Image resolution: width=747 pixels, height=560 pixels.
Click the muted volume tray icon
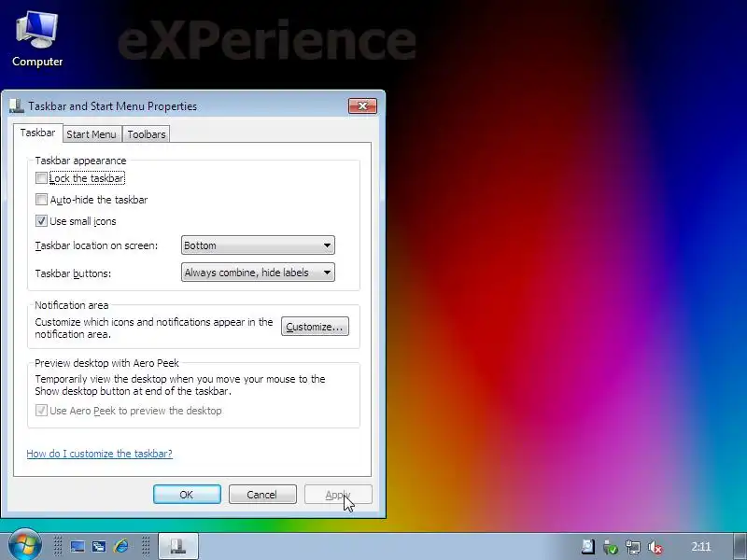pos(655,547)
